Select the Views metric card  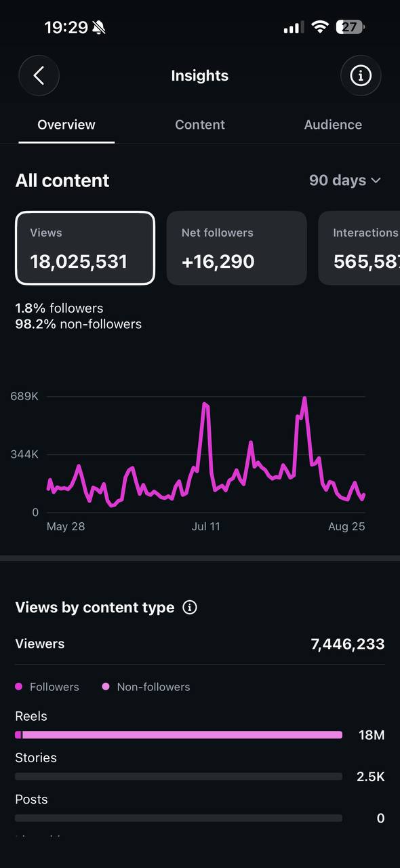[85, 248]
